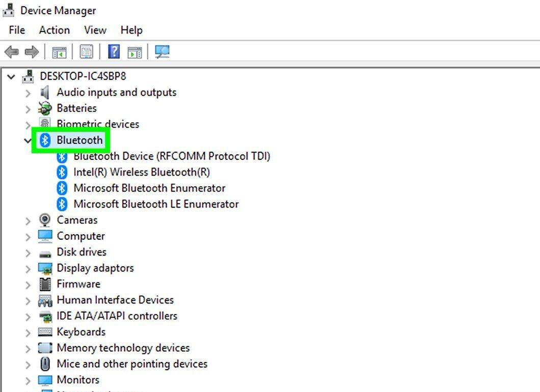Click the Keyboards icon

(x=45, y=332)
